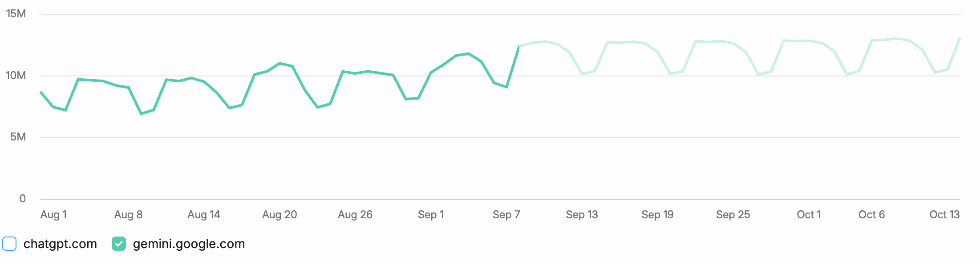Click the chatgpt.com legend label
The height and width of the screenshot is (265, 980).
60,244
